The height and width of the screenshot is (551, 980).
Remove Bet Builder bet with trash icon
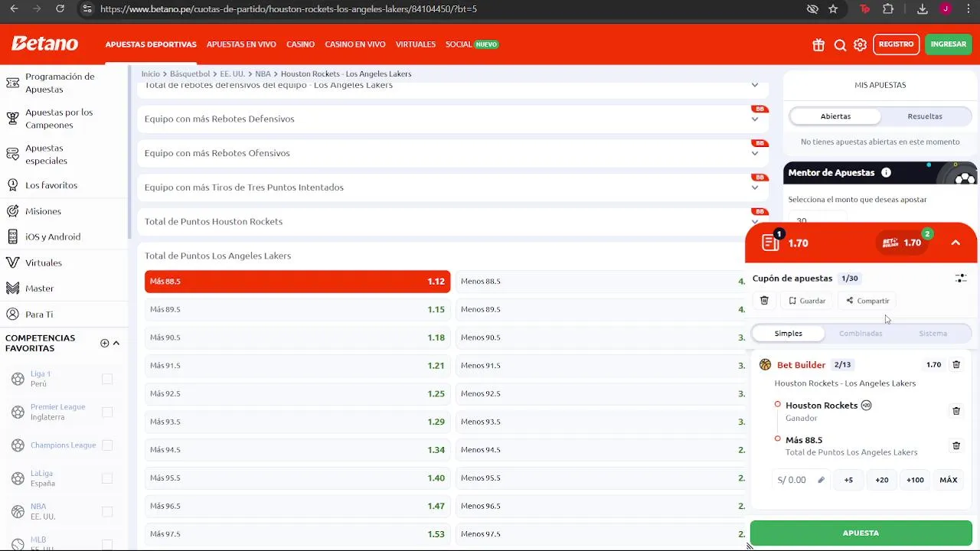(956, 365)
